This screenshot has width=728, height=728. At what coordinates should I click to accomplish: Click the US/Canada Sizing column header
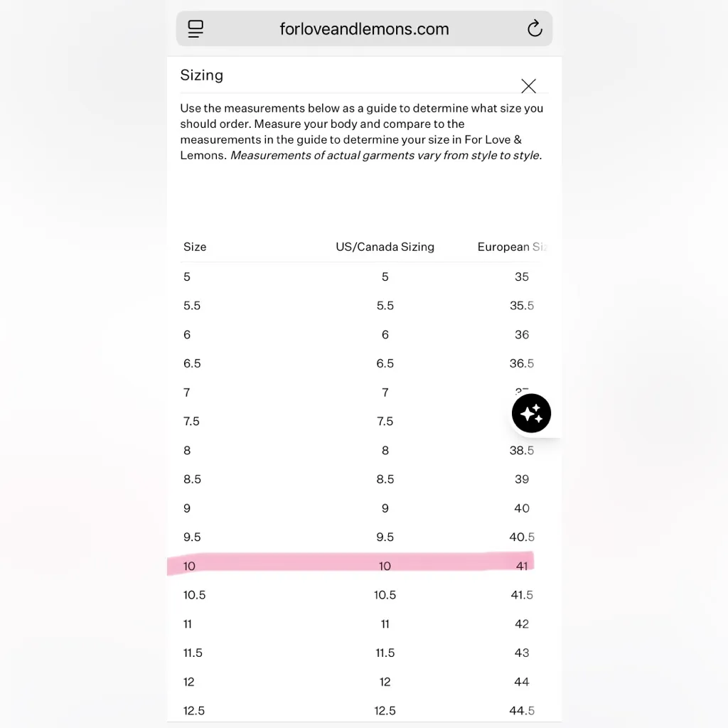point(385,247)
